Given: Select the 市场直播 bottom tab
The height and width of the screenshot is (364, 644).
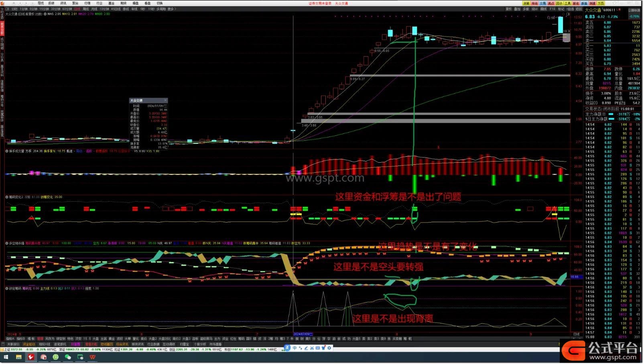Looking at the screenshot, I should click(215, 344).
